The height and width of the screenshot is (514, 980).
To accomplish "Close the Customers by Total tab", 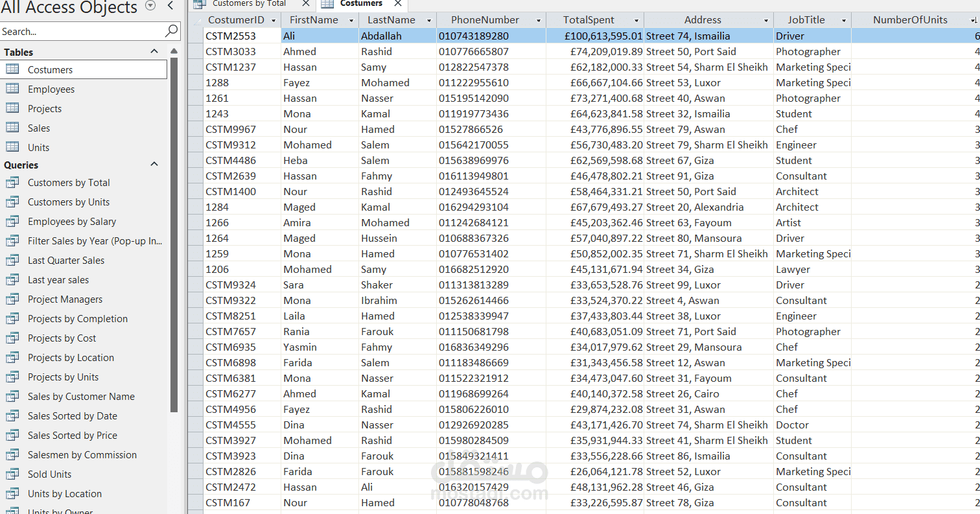I will (x=306, y=4).
